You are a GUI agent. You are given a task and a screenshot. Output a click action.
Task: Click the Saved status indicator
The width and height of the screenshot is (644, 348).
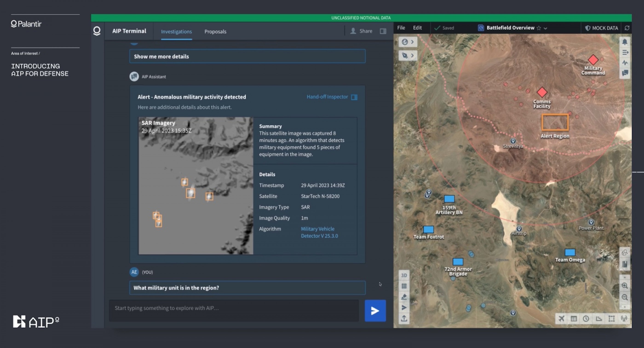pos(444,28)
